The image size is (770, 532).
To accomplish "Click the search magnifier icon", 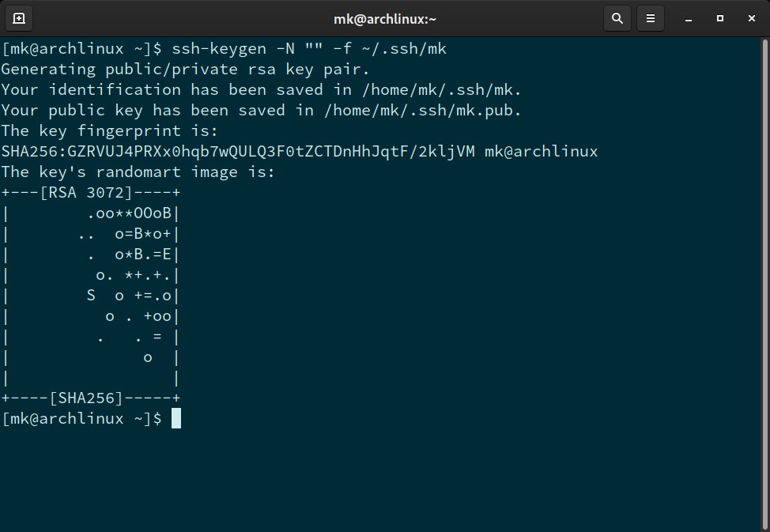I will (x=617, y=17).
